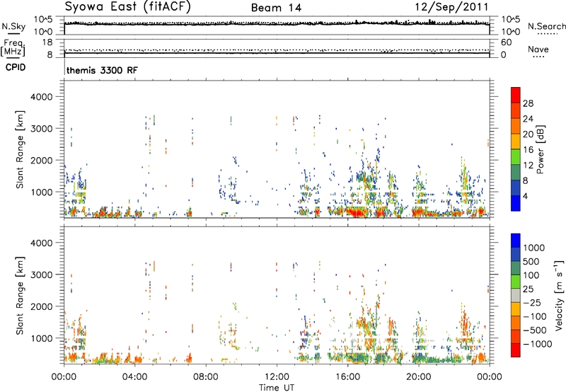Click the "-100" velocity colorbar label
Image resolution: width=566 pixels, height=392 pixels.
click(536, 316)
